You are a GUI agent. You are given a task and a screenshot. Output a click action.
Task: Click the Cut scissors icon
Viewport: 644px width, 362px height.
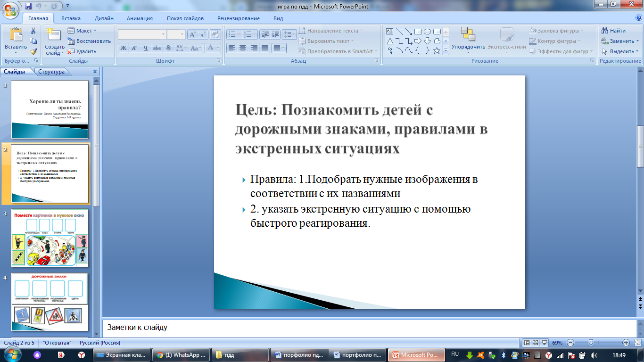point(33,31)
